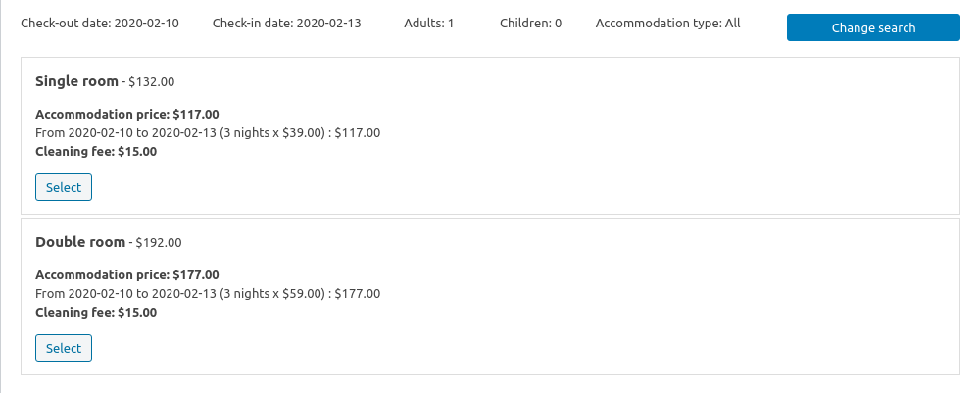Click Single room's Cleaning fee line
Screen dimensions: 980x393
click(x=96, y=152)
